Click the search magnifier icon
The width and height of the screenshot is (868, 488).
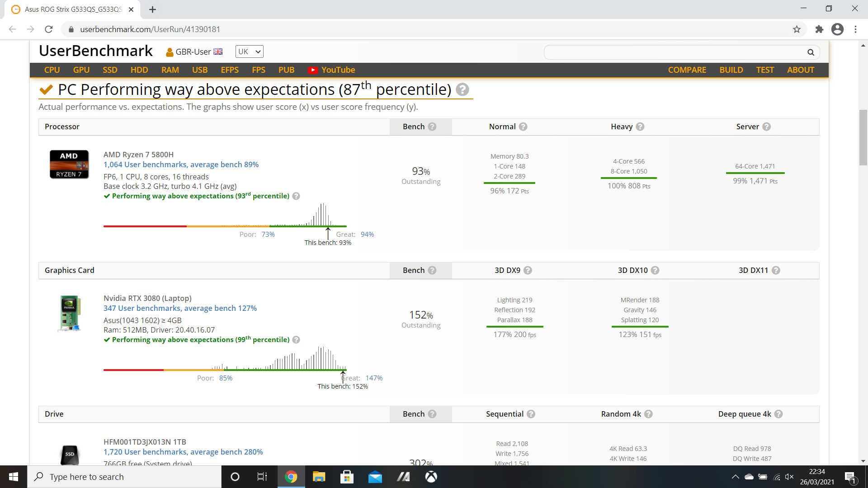tap(811, 52)
